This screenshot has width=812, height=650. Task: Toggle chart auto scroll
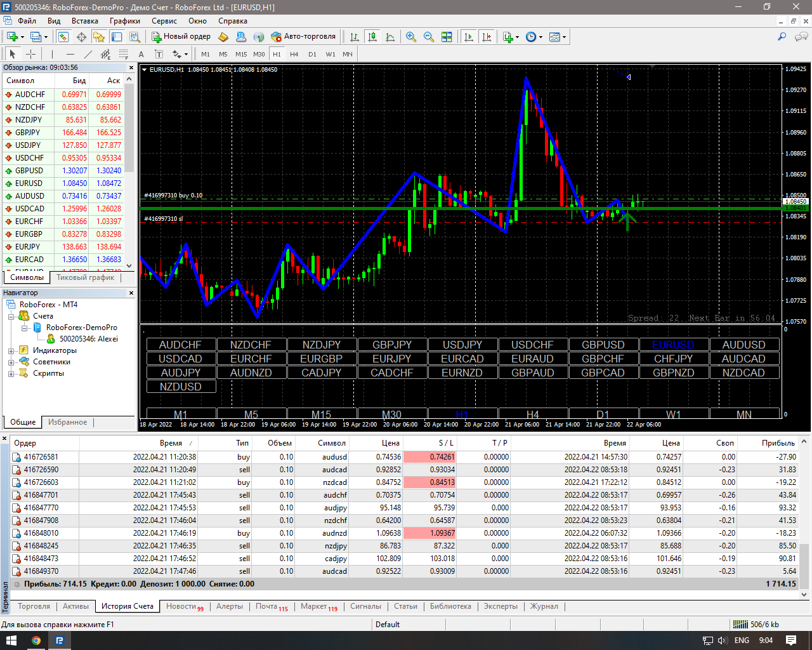(469, 37)
